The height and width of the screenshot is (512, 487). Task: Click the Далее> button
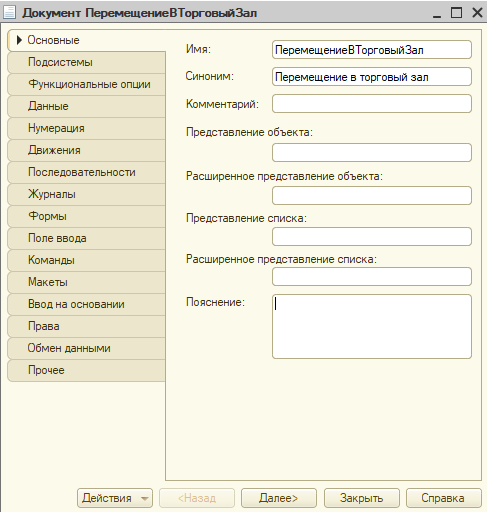coord(279,498)
